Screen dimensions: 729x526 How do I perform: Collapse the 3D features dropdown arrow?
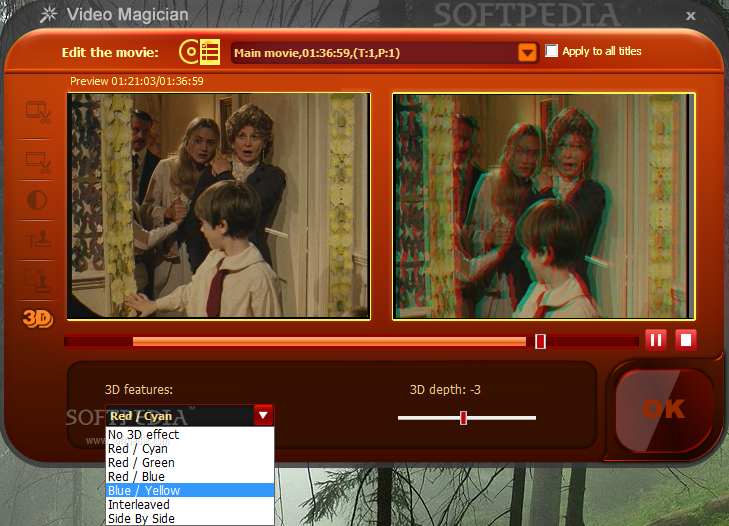263,415
